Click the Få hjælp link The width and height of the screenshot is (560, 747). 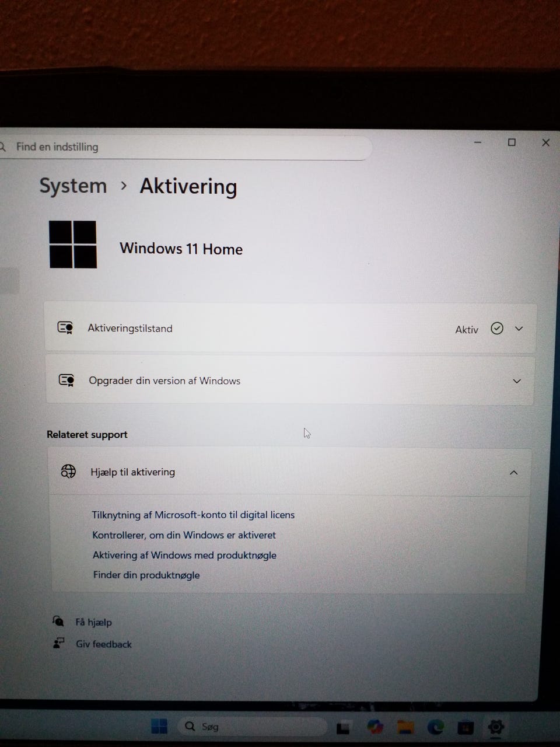click(x=93, y=622)
